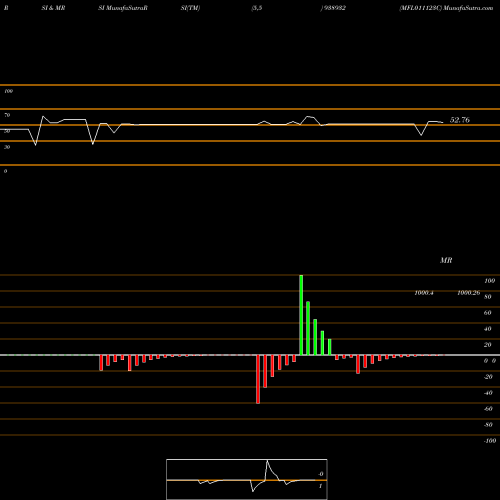This screenshot has width=500, height=500.
Task: Click the MunafaSutra.com header text
Action: tap(468, 8)
